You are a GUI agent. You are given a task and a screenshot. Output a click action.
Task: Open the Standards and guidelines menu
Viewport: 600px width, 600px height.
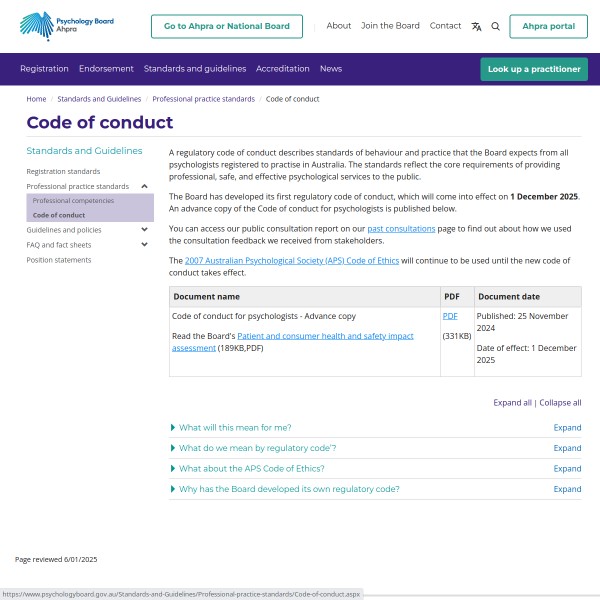tap(194, 69)
